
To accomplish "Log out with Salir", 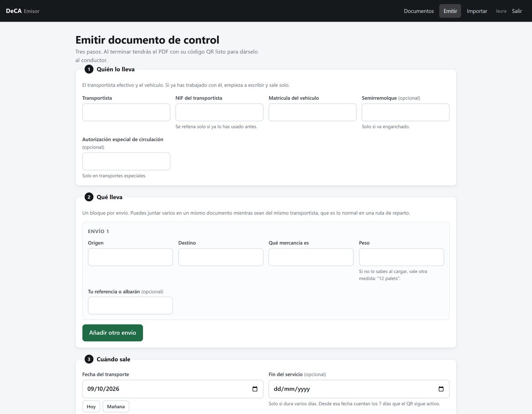I will click(517, 11).
